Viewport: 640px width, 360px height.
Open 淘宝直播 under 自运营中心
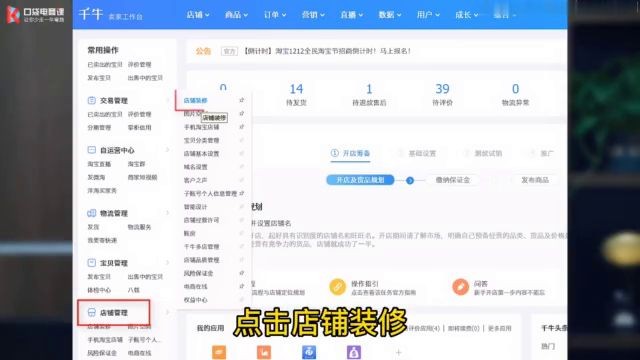(99, 164)
